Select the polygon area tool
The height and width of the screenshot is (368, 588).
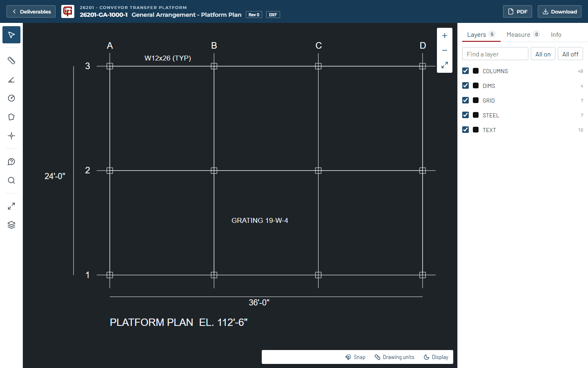pyautogui.click(x=11, y=117)
